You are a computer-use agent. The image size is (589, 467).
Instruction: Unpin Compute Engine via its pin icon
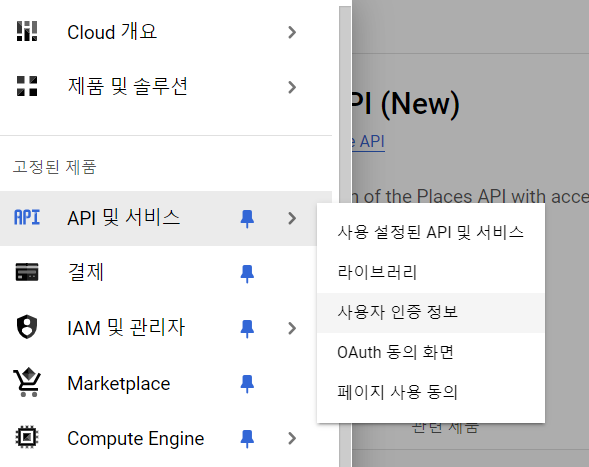click(x=247, y=438)
